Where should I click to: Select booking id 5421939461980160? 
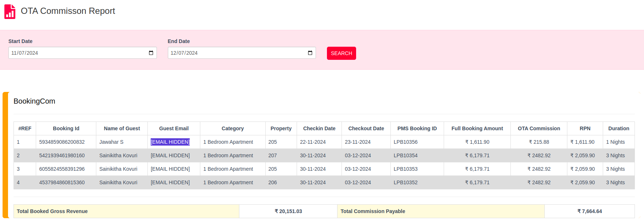(62, 155)
